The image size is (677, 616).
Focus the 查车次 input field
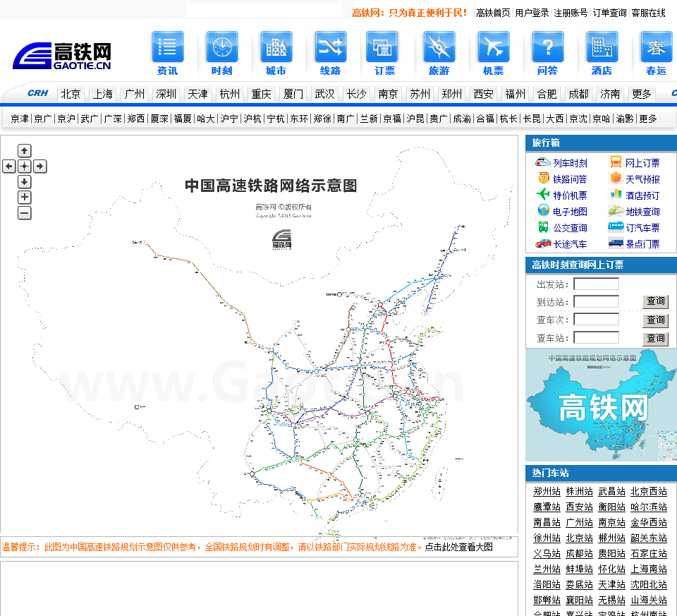click(x=597, y=319)
